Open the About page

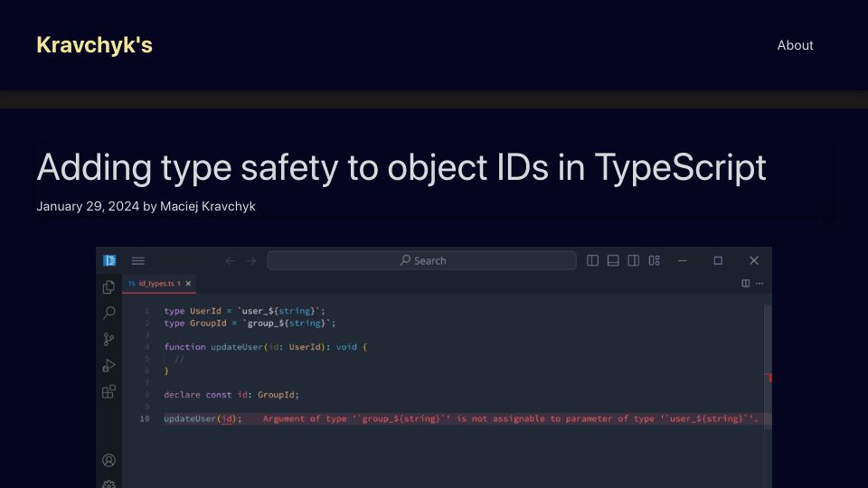[795, 45]
